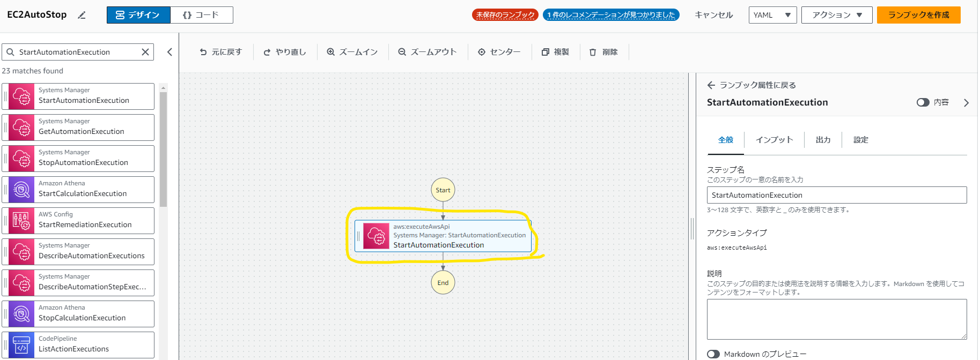
Task: Click the 複製 duplicate toolbar button
Action: 556,52
